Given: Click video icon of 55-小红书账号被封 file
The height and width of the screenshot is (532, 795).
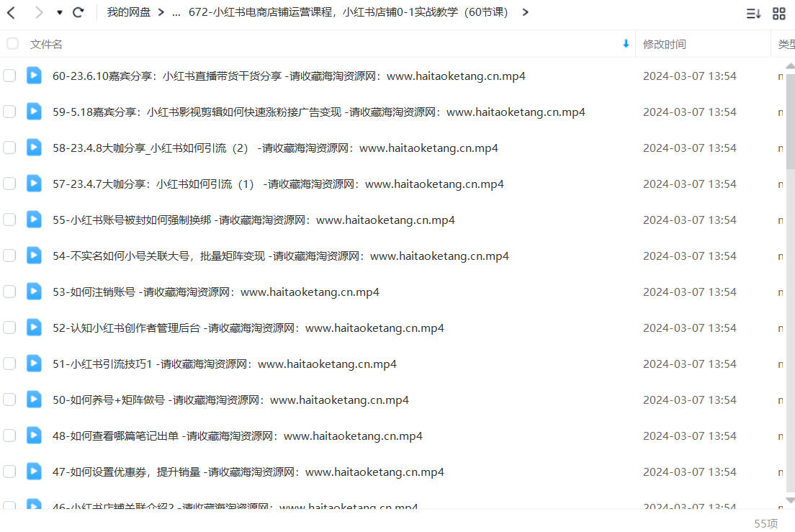Looking at the screenshot, I should pos(34,220).
